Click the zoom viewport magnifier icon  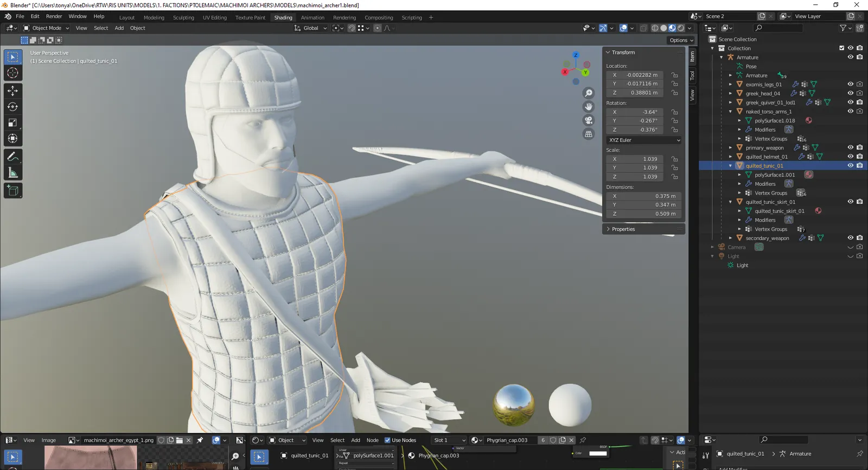pos(589,93)
